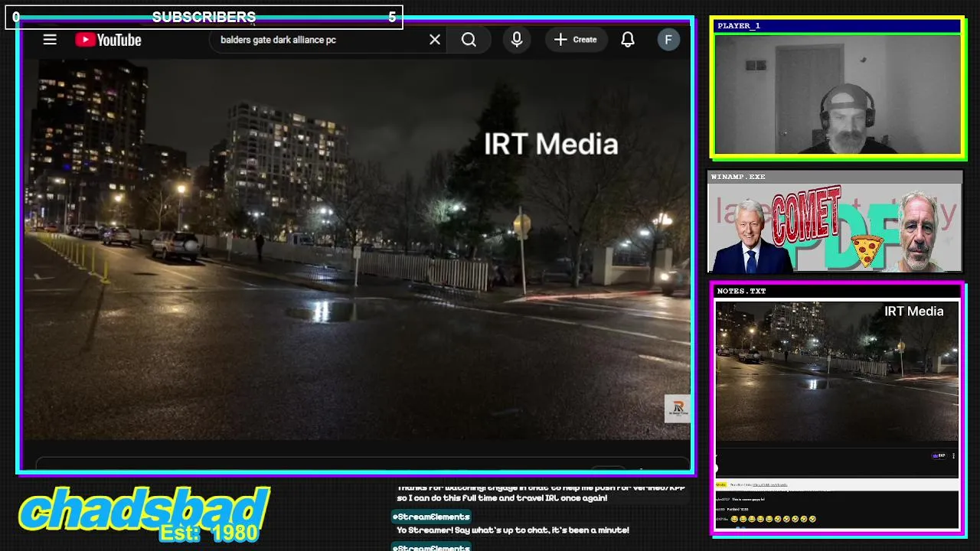Click the 'Yo Streamer! Say what's up' chat message
980x551 pixels.
click(x=513, y=530)
